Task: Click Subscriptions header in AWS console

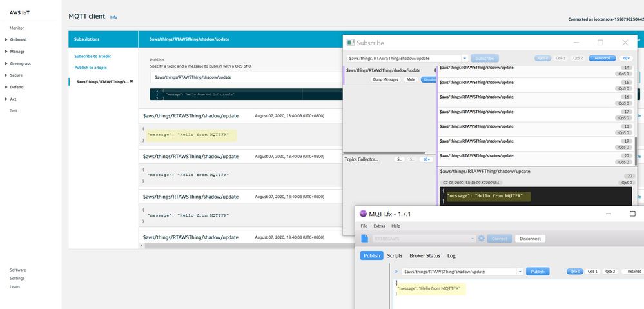Action: coord(86,39)
